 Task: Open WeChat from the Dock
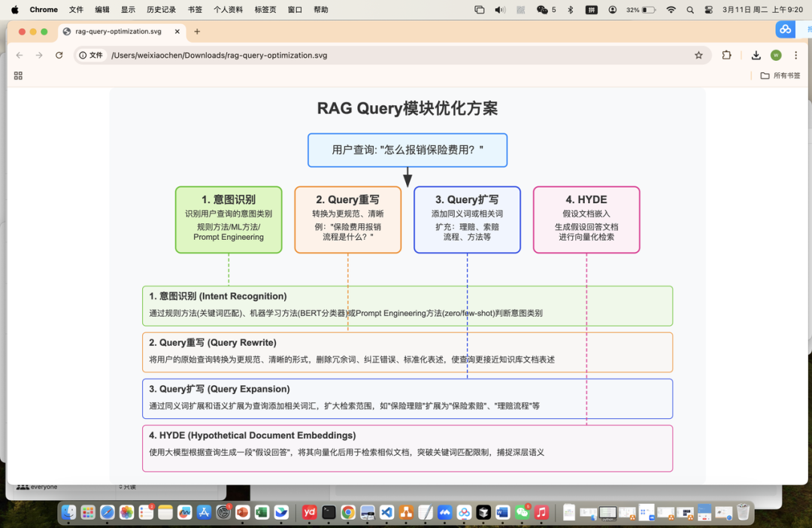tap(523, 512)
